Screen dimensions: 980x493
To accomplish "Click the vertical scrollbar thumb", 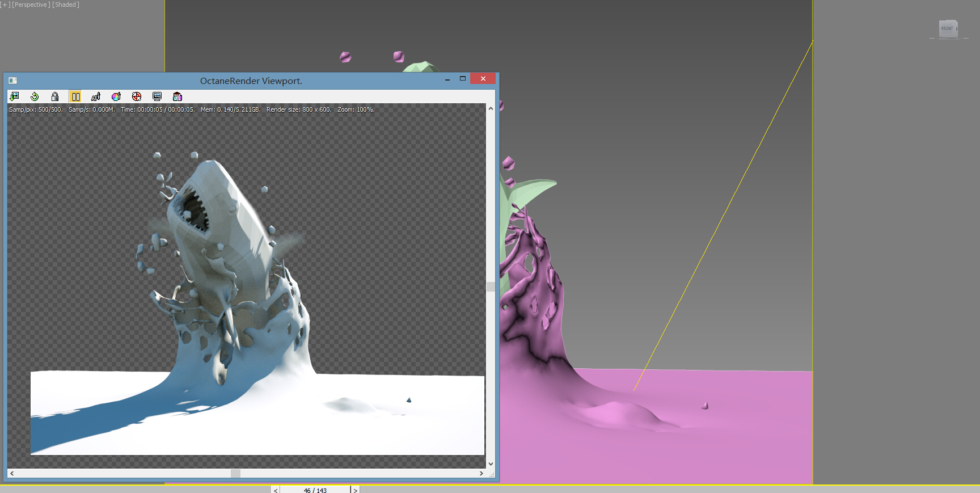I will click(x=491, y=287).
